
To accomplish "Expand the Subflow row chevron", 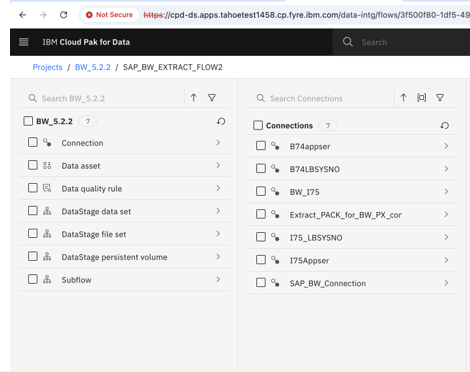I will pos(218,279).
